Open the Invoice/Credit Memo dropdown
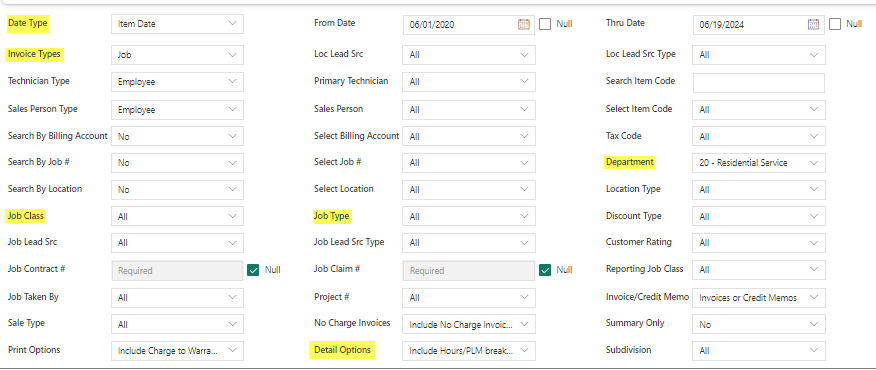The height and width of the screenshot is (370, 876). pyautogui.click(x=759, y=297)
